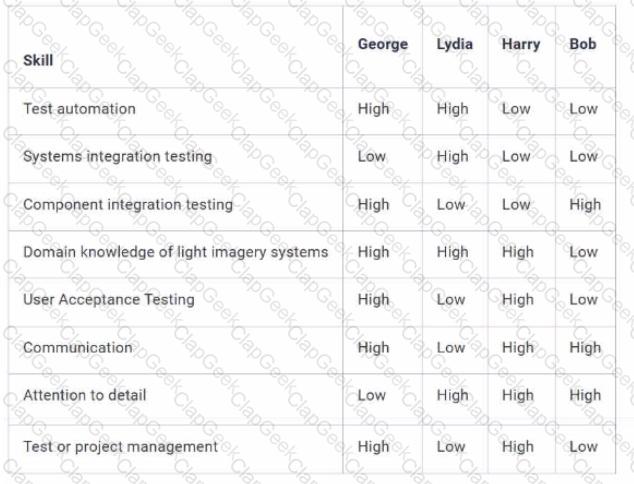
Task: Click the Bob column header
Action: (582, 45)
